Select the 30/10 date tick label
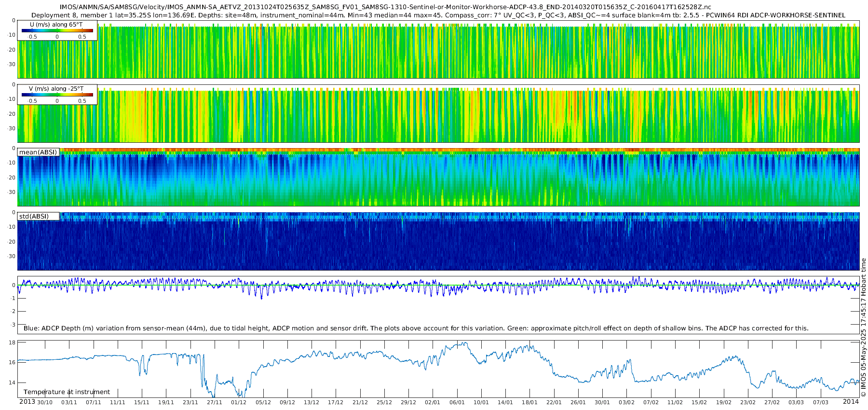The width and height of the screenshot is (868, 410). click(x=45, y=402)
